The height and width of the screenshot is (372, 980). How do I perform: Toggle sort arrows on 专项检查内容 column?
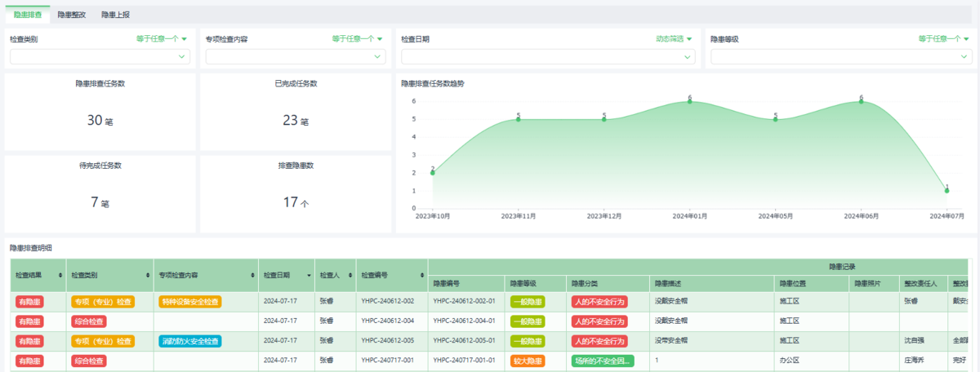tap(252, 276)
